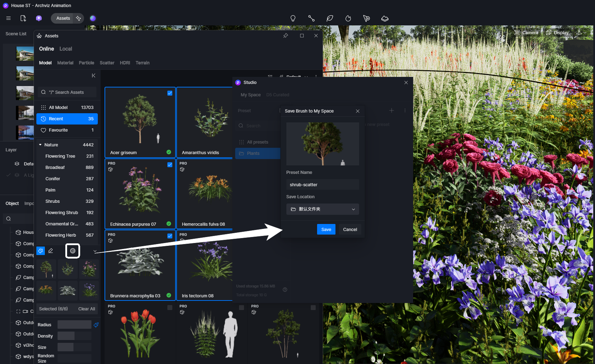Open the D5 Curated tab in Studio

(278, 95)
